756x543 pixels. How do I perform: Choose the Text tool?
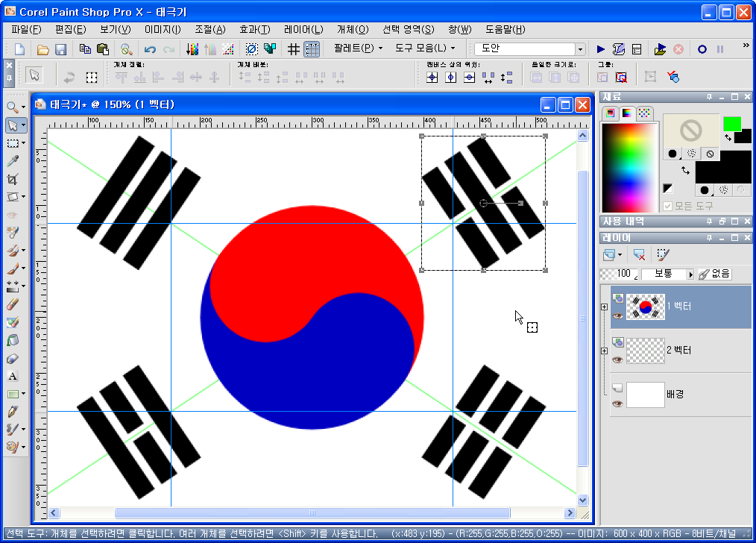(x=13, y=377)
